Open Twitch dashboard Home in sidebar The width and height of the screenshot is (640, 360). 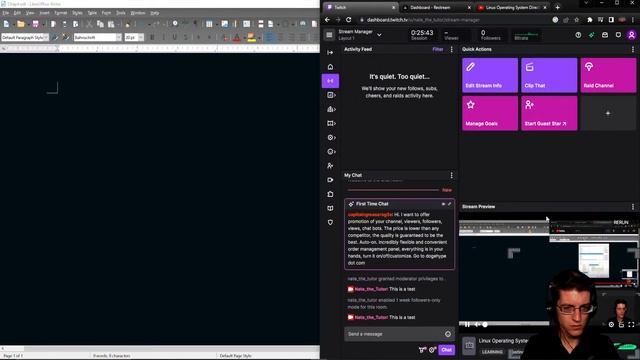tap(330, 67)
